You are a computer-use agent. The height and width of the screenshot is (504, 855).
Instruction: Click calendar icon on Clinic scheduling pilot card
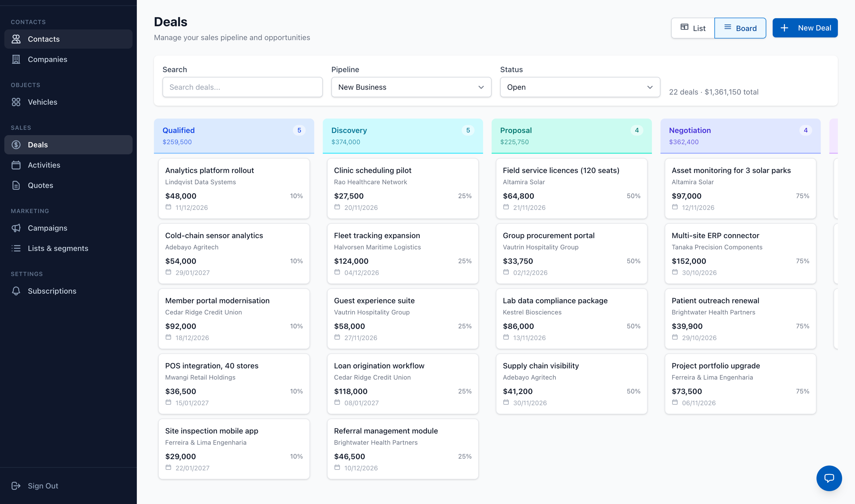(x=337, y=207)
